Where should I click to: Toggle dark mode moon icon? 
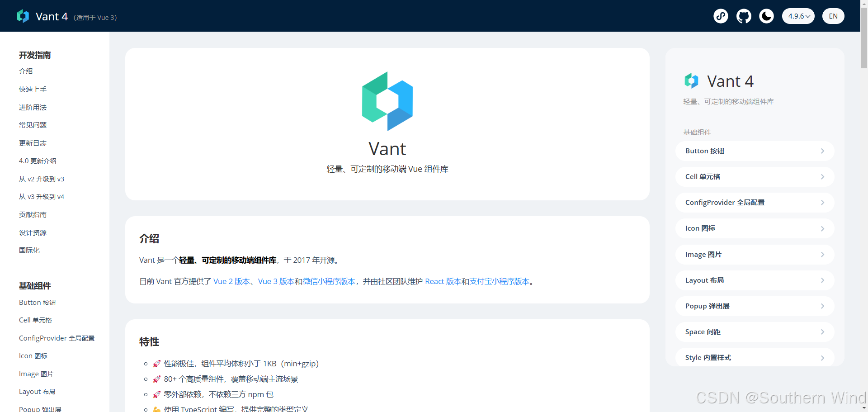click(766, 16)
